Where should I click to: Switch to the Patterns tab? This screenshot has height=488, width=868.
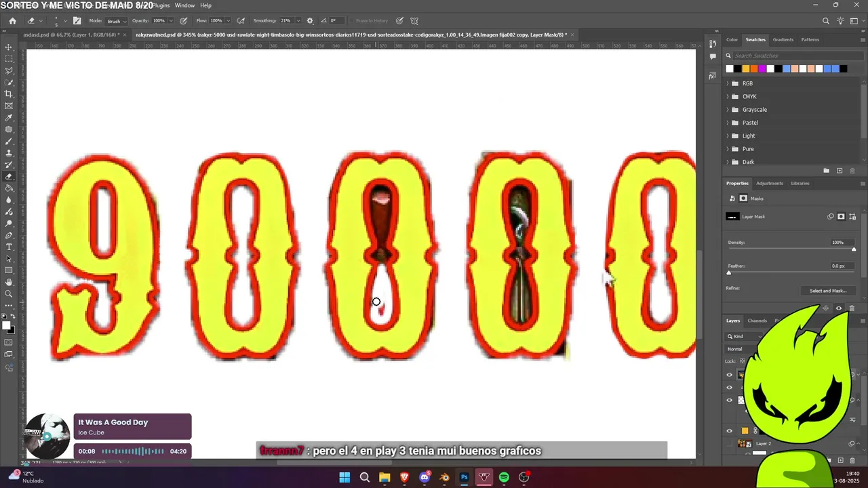(x=810, y=39)
